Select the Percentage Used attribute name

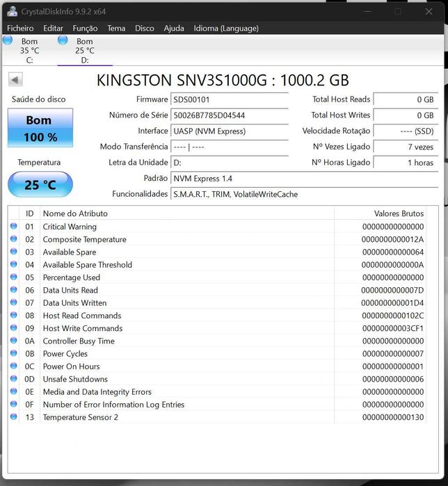[72, 277]
